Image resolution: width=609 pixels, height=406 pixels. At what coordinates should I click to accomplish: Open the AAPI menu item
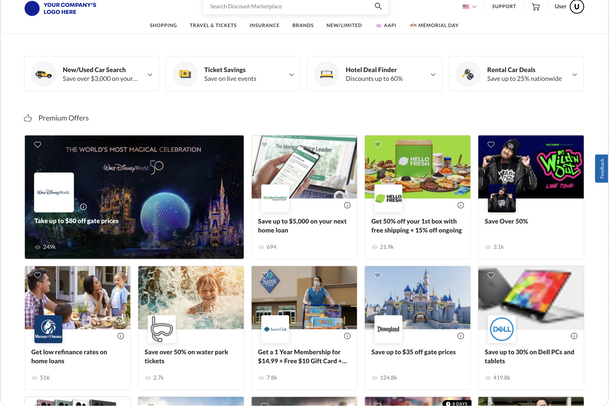(386, 25)
